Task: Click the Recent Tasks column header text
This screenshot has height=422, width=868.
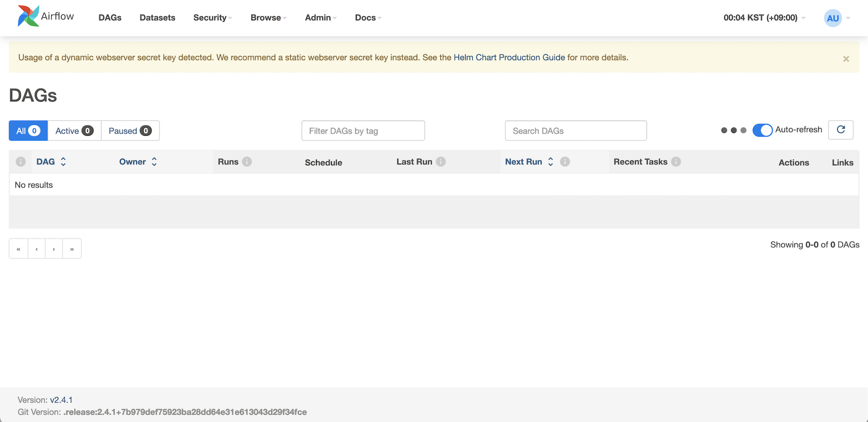Action: click(640, 161)
